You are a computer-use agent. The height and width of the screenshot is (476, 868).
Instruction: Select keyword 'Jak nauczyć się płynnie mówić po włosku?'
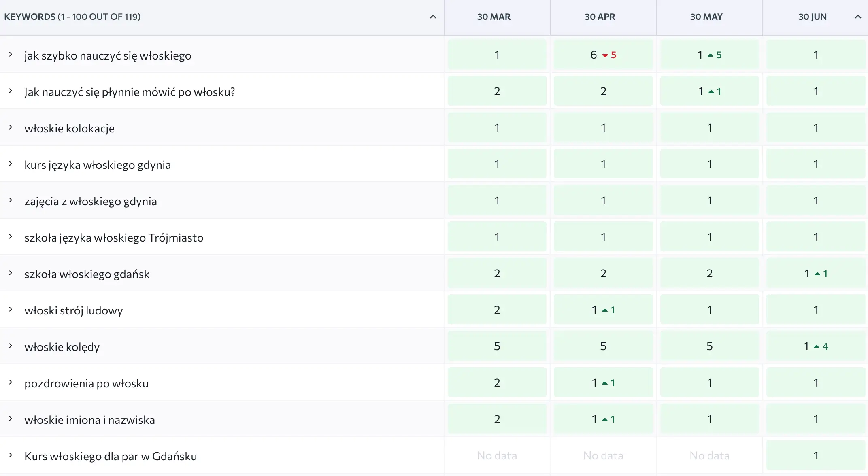point(130,92)
